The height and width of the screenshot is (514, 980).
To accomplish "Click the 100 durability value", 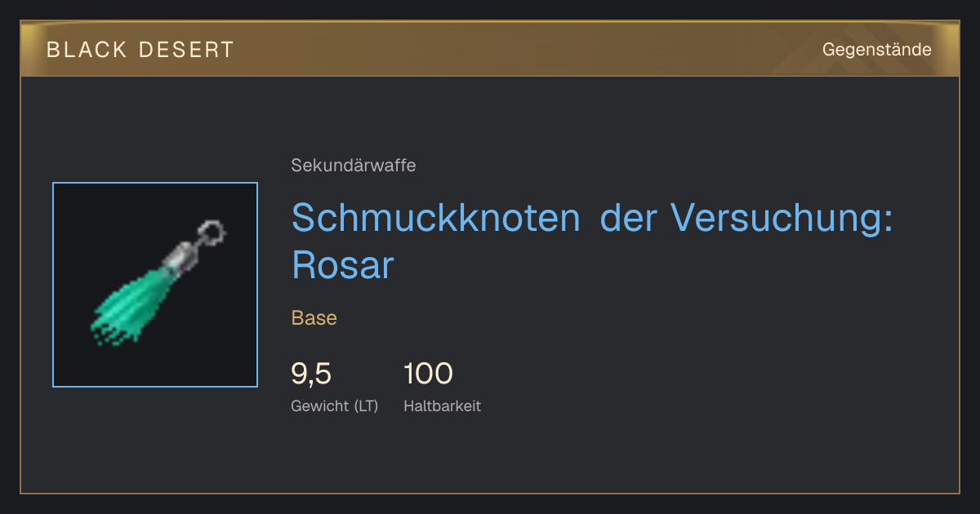I will 428,374.
